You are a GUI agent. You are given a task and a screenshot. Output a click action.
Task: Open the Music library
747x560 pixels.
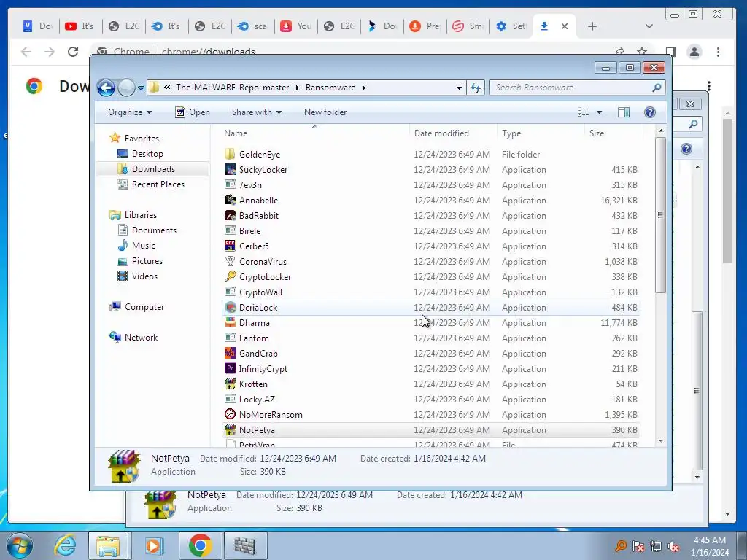144,246
